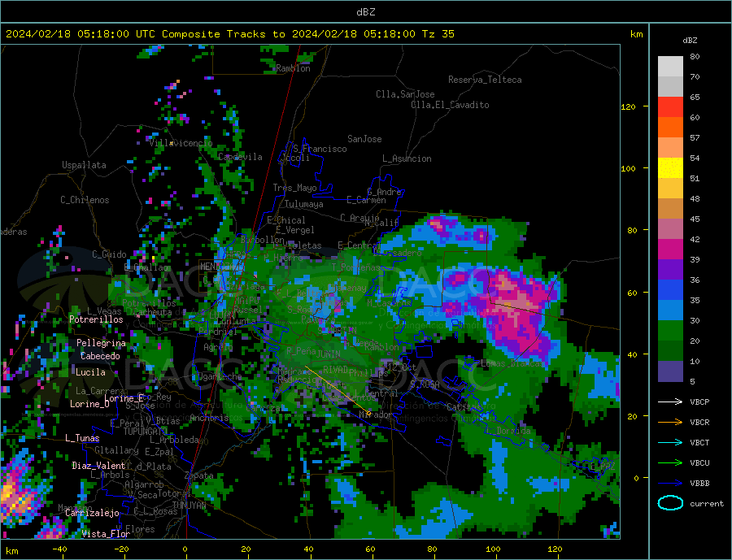Screen dimensions: 732x560
Task: Click the orange VBCR arrow in legend
Action: tap(670, 423)
